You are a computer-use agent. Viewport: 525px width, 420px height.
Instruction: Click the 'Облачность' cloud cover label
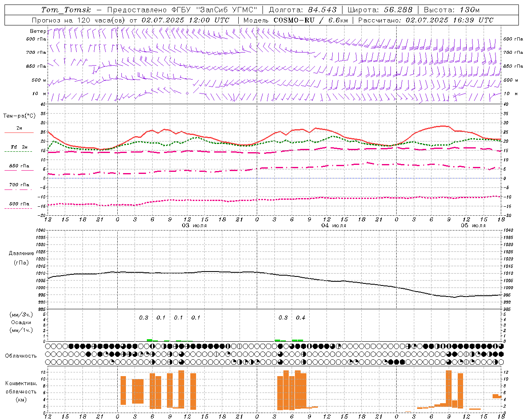tap(21, 356)
